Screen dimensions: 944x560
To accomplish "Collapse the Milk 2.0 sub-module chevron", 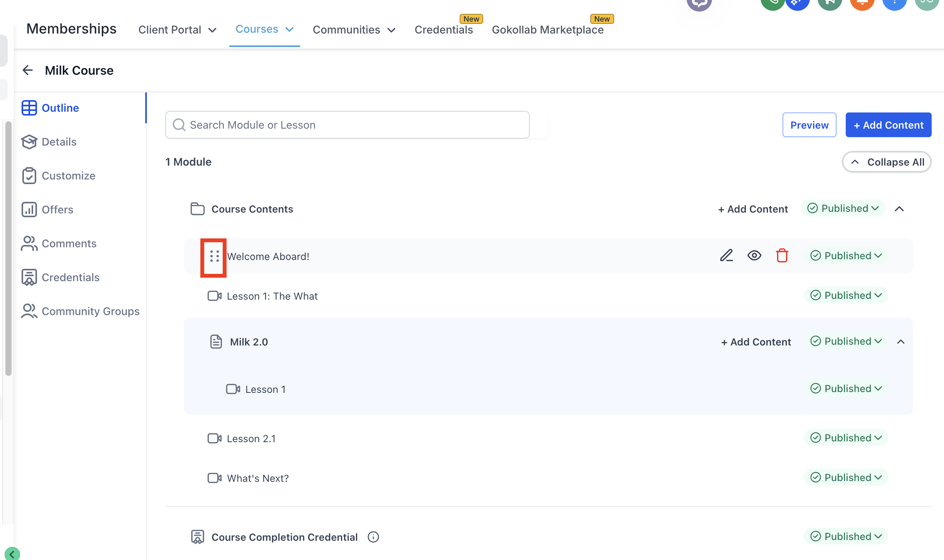I will pyautogui.click(x=900, y=342).
